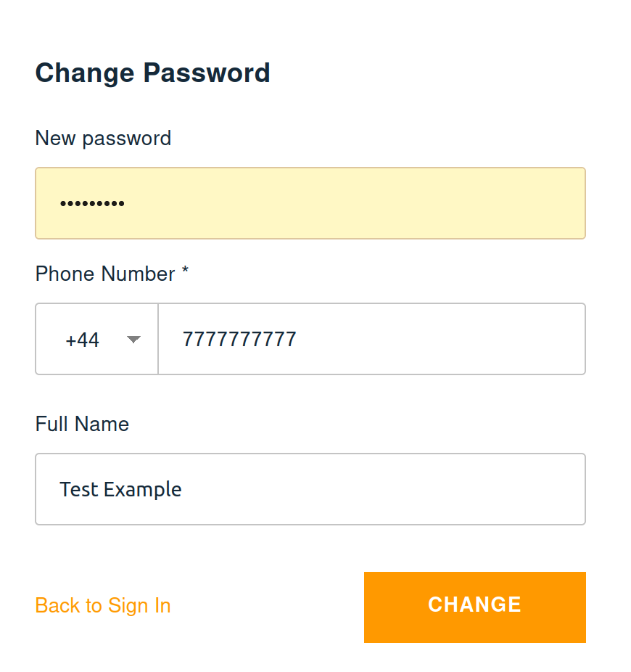631x672 pixels.
Task: Click the masked password dots
Action: (92, 203)
